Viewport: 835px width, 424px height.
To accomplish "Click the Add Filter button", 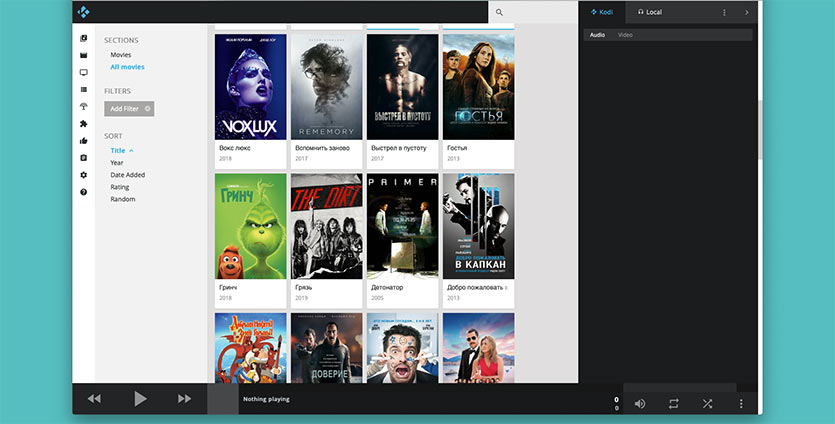I will tap(129, 109).
